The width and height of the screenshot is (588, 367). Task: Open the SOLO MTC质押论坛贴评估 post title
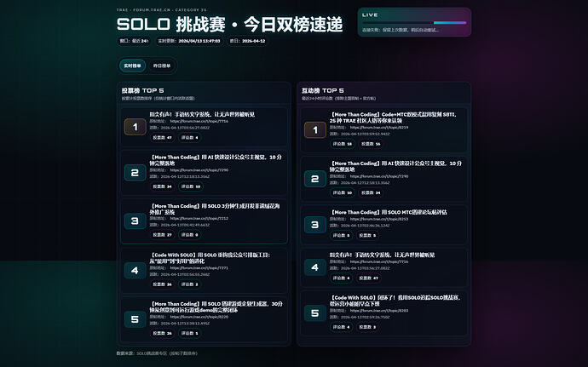[388, 211]
